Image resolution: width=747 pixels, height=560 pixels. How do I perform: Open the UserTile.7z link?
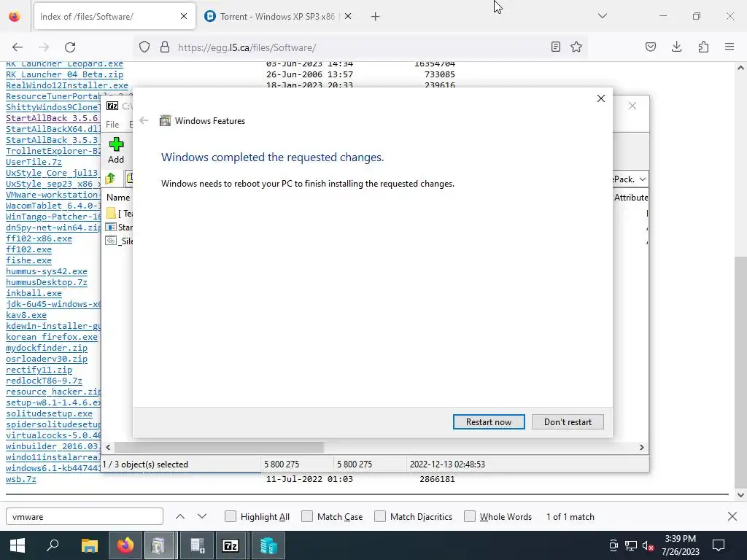(34, 162)
